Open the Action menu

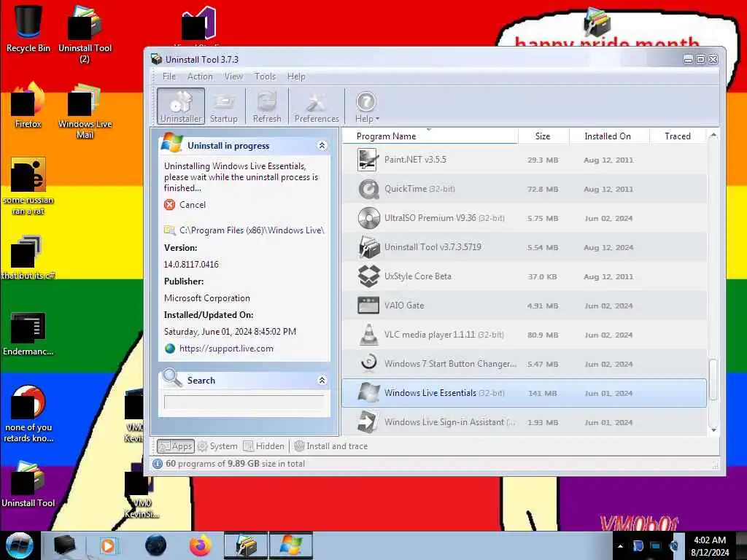point(200,76)
